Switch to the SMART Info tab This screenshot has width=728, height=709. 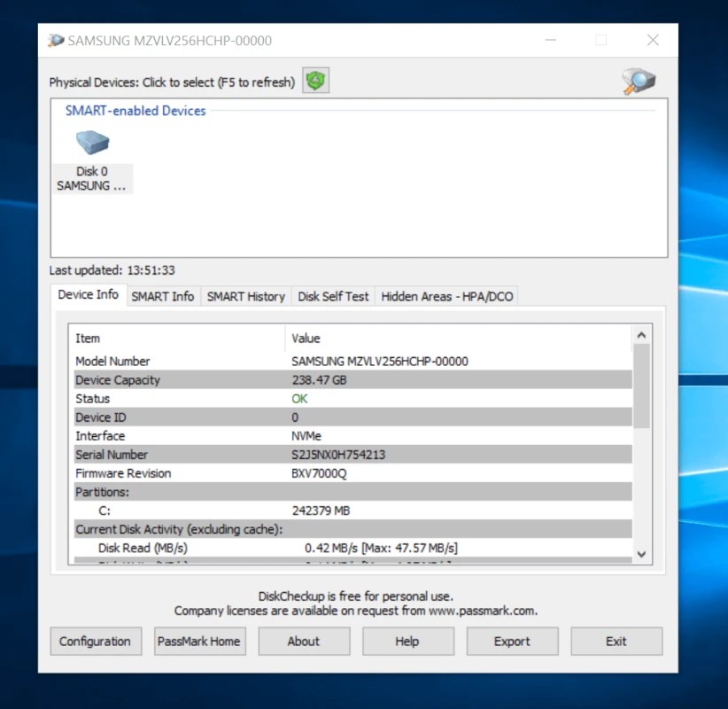point(162,296)
